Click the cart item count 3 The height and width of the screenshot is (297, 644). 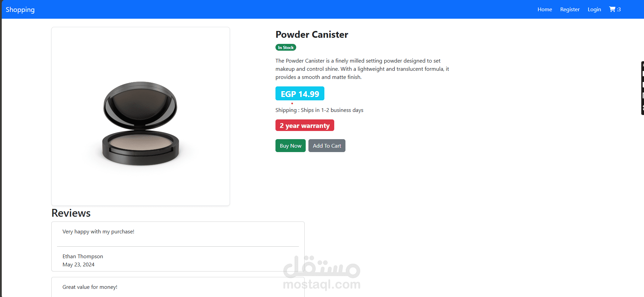click(619, 10)
